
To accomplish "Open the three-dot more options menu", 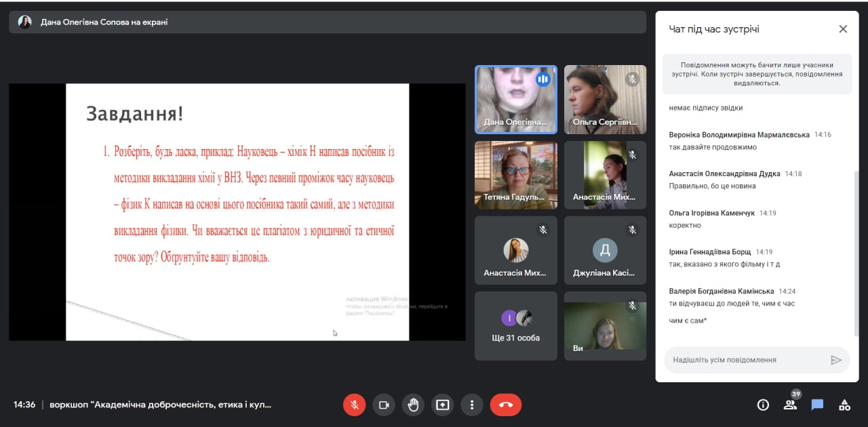I will click(472, 405).
